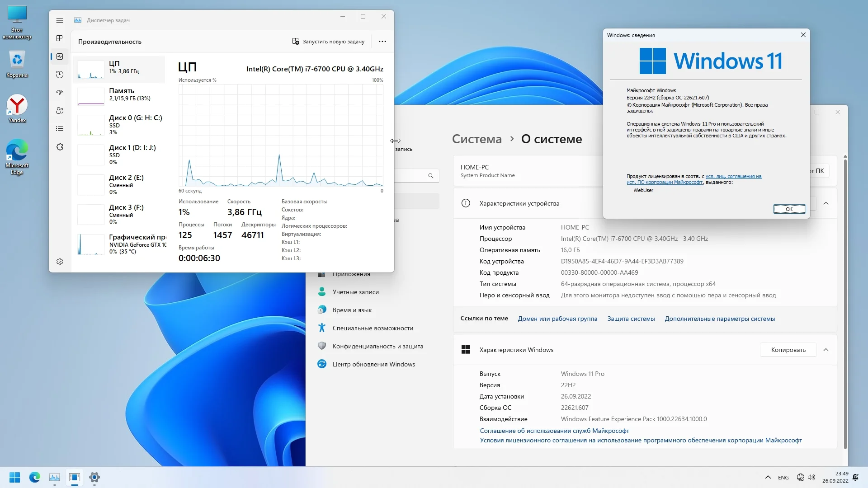The height and width of the screenshot is (488, 868).
Task: Click the three-dots more options button
Action: pos(382,42)
